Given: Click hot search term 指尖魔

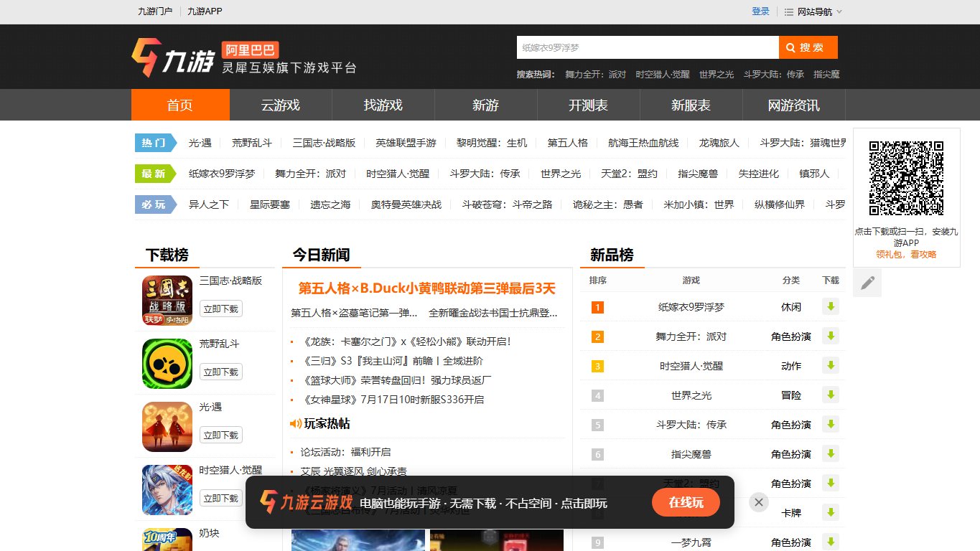Looking at the screenshot, I should (x=826, y=75).
